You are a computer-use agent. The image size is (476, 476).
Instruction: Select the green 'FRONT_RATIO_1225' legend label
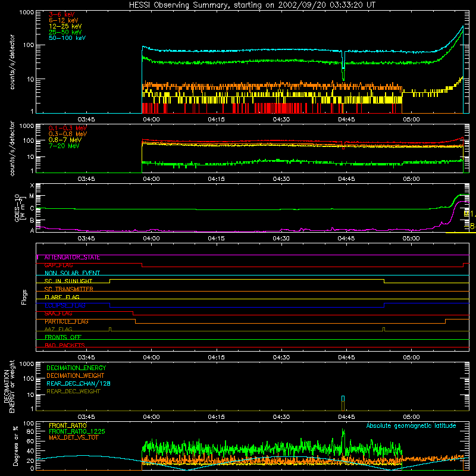click(77, 431)
